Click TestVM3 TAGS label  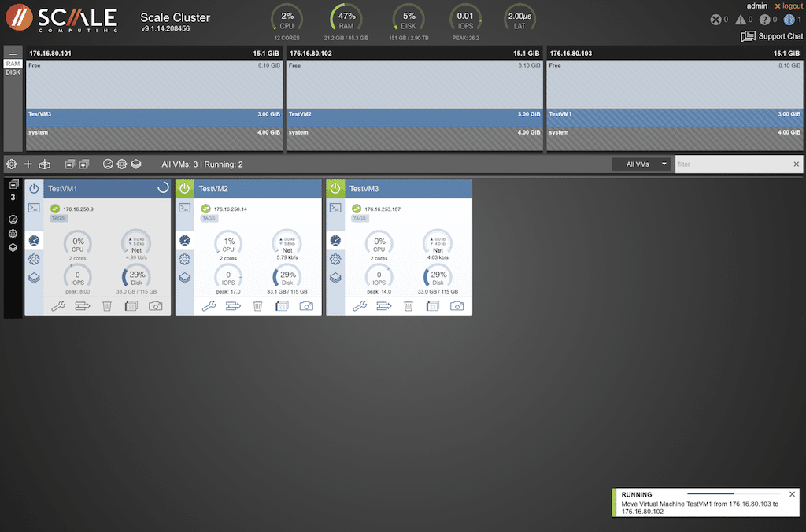click(x=360, y=219)
